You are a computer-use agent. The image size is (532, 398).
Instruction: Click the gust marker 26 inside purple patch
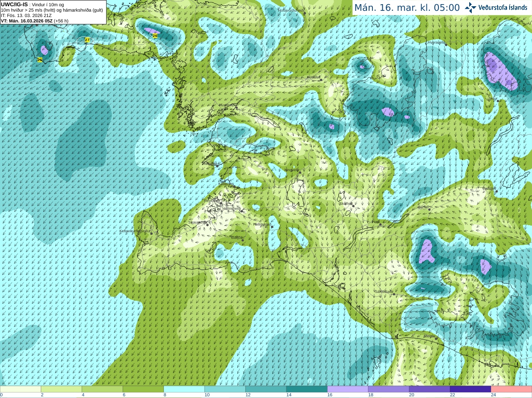tap(155, 36)
